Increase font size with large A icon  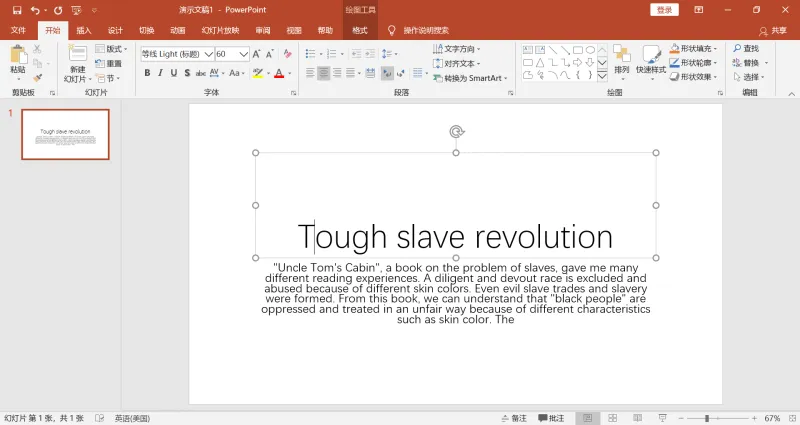pos(256,54)
